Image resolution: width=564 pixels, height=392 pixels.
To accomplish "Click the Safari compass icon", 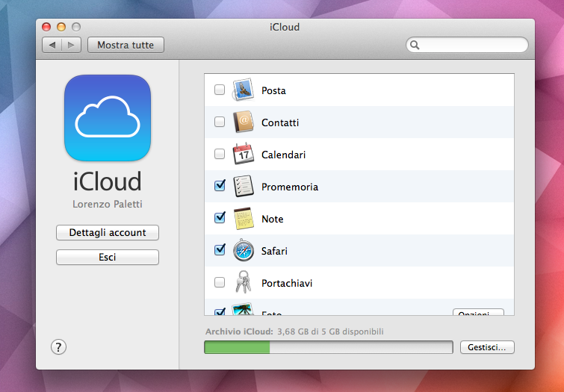I will (244, 250).
